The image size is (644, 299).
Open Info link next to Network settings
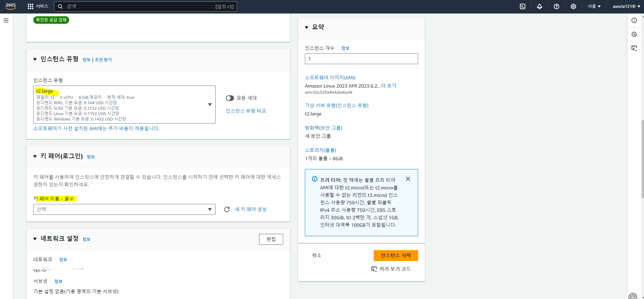coord(86,239)
